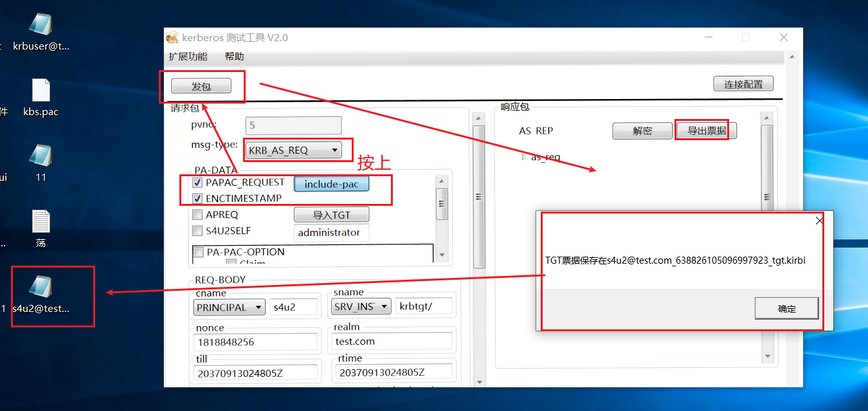Click the till field 20370913024805Z
The width and height of the screenshot is (868, 411).
point(256,372)
